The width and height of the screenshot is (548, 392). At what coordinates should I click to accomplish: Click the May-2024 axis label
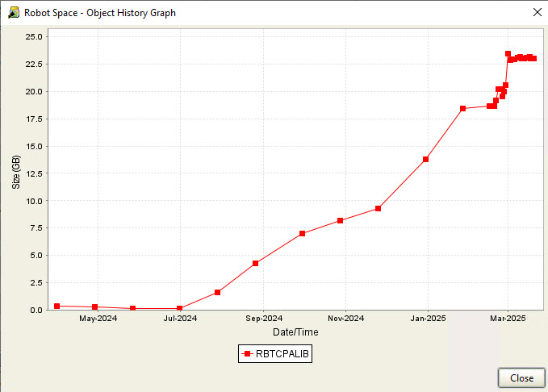point(98,319)
